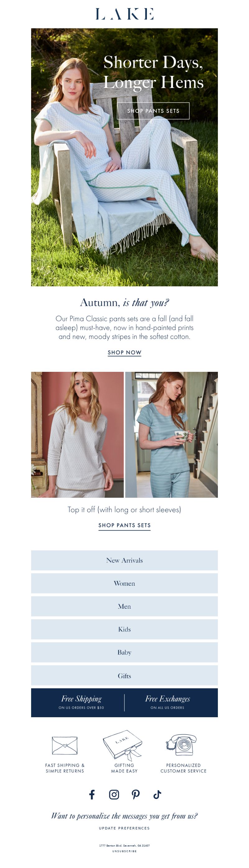The image size is (249, 868).
Task: Click the LAKE gift box icon
Action: point(122,745)
